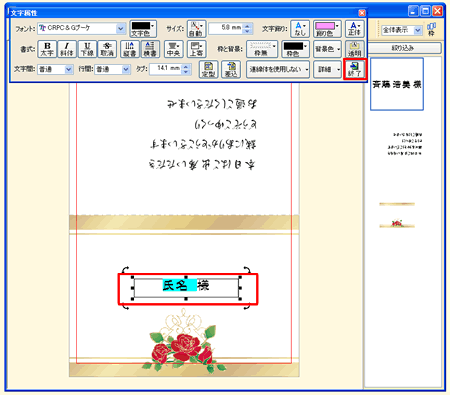Image resolution: width=450 pixels, height=395 pixels.
Task: Select the message text thumbnail in side panel
Action: (x=405, y=144)
